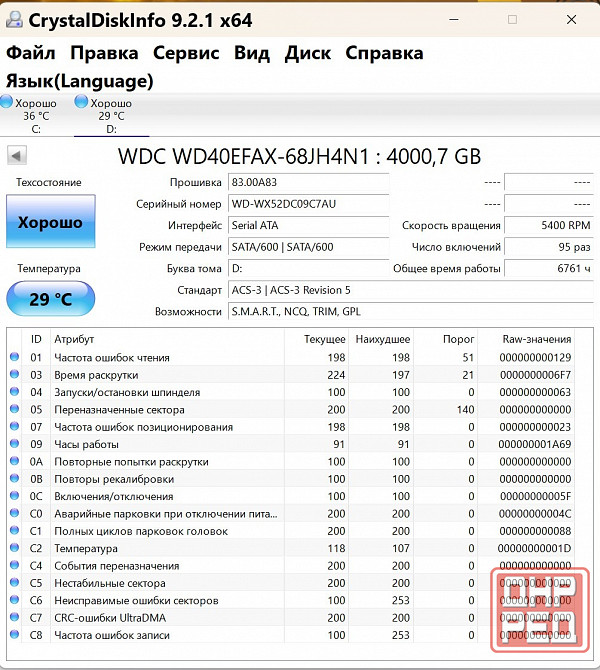This screenshot has height=670, width=600.
Task: Click status dot of attribute C7 row
Action: [x=15, y=617]
